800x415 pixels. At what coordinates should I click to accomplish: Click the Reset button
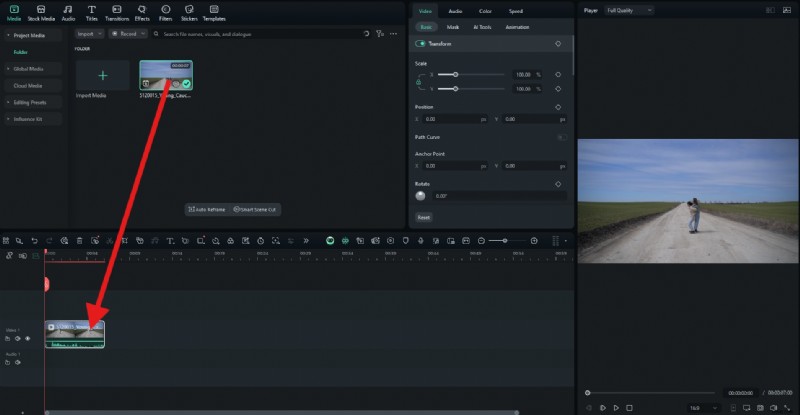click(x=423, y=217)
